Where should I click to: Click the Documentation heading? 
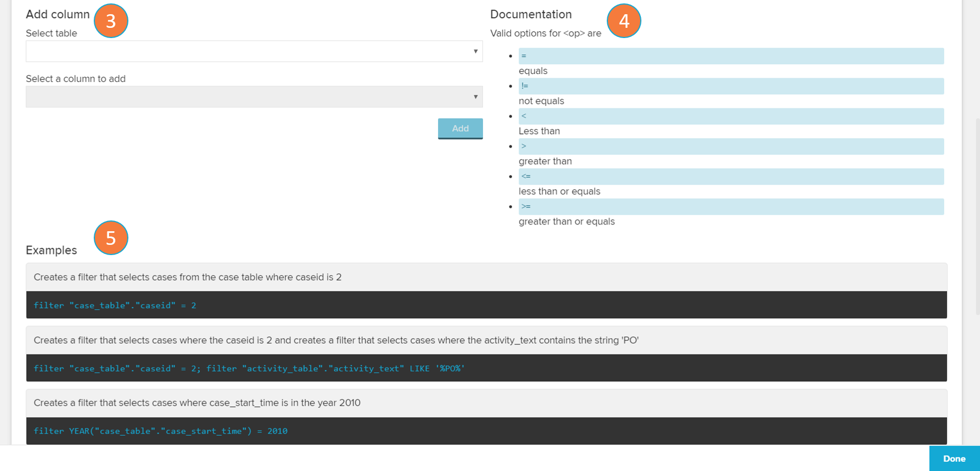531,14
